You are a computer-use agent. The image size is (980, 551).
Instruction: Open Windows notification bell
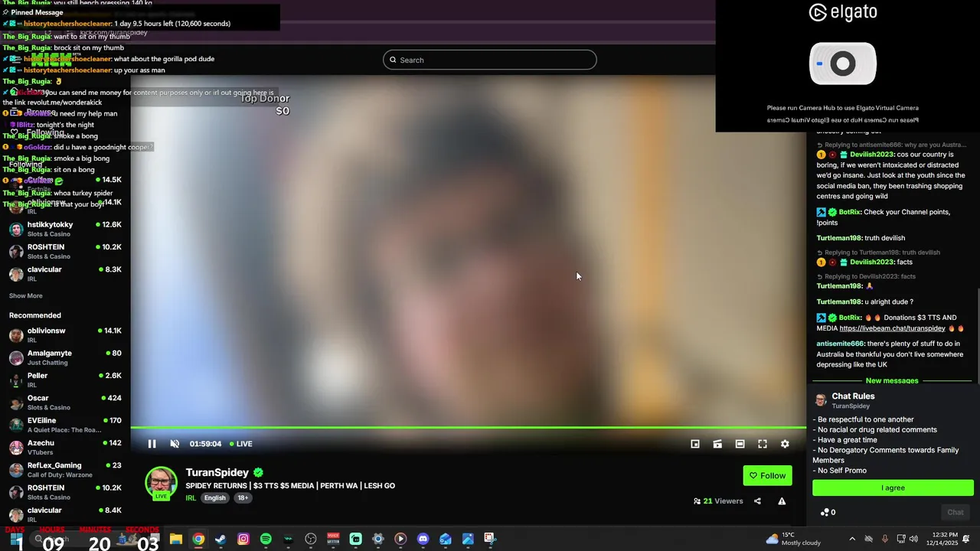click(x=966, y=539)
